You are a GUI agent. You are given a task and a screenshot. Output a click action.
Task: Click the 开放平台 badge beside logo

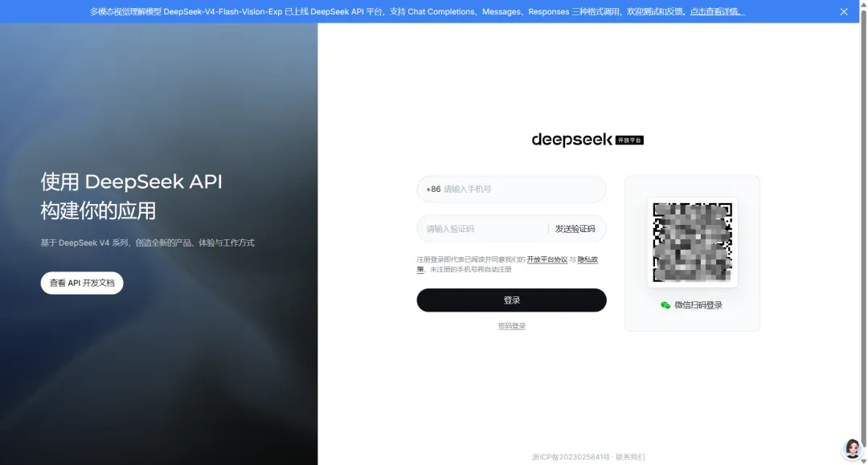point(629,141)
